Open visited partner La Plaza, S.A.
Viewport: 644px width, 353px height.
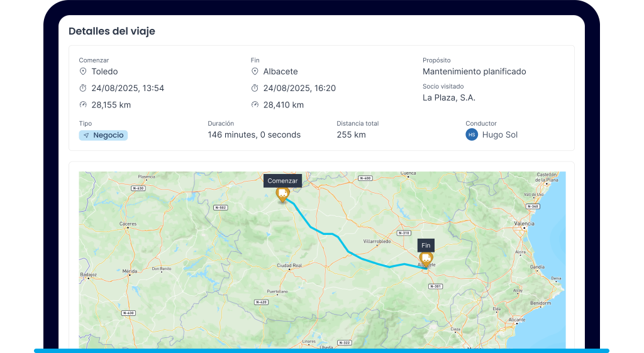click(x=448, y=97)
